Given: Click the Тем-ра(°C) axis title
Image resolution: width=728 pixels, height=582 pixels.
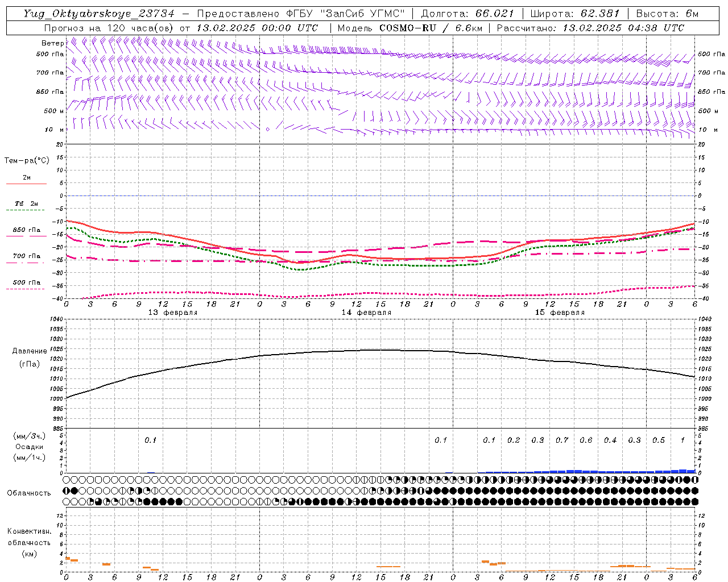Looking at the screenshot, I should coord(27,161).
